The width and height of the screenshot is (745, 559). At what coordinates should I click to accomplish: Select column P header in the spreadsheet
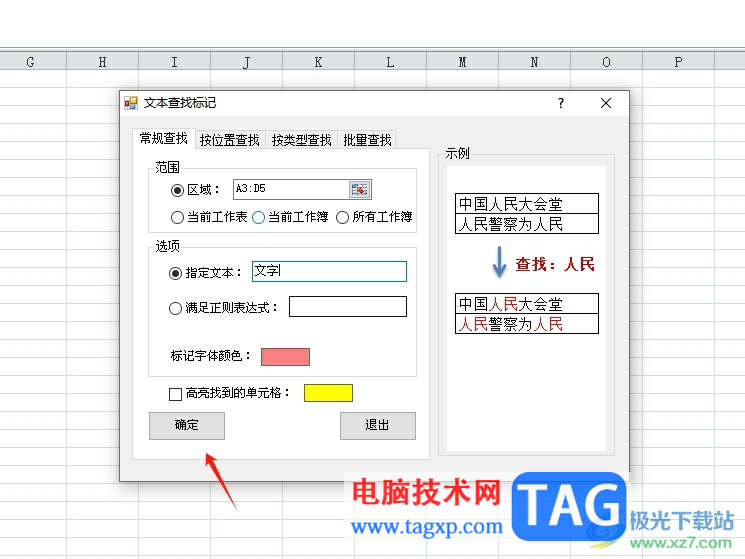[x=678, y=62]
